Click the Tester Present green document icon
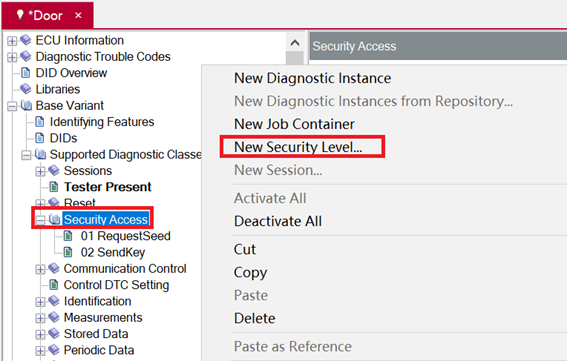Image resolution: width=567 pixels, height=361 pixels. pyautogui.click(x=54, y=187)
